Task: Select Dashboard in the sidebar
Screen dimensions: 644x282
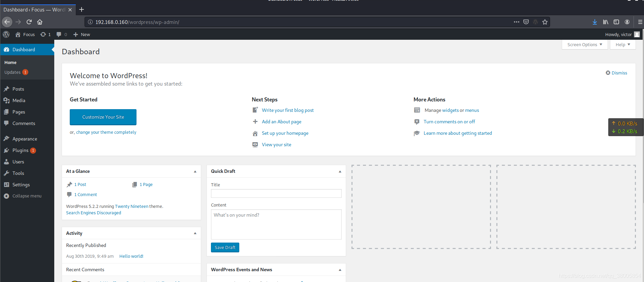Action: [27, 50]
